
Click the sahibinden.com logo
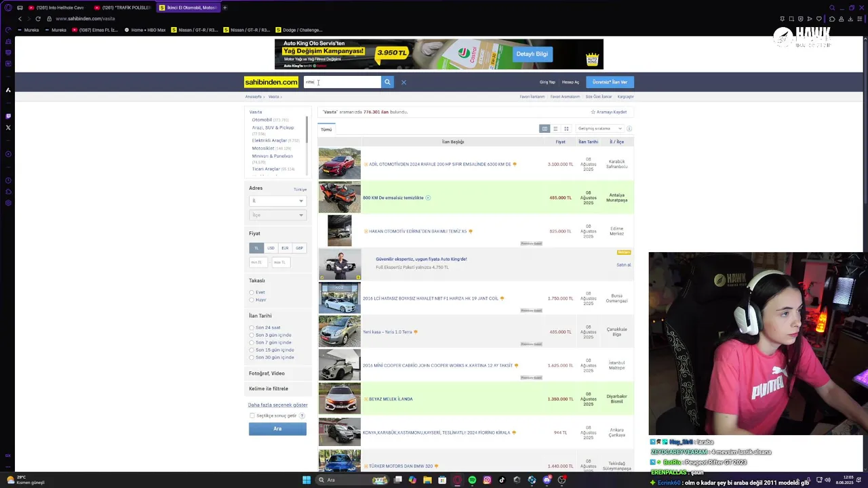coord(271,82)
